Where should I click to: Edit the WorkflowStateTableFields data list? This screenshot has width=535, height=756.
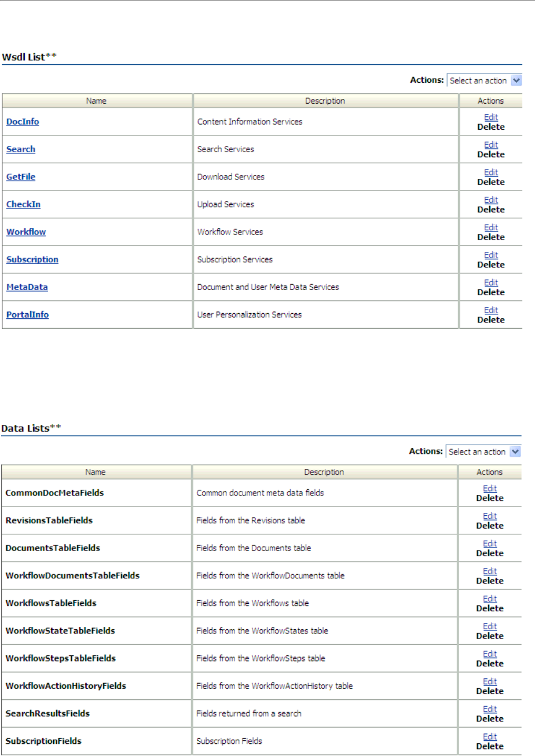[490, 626]
